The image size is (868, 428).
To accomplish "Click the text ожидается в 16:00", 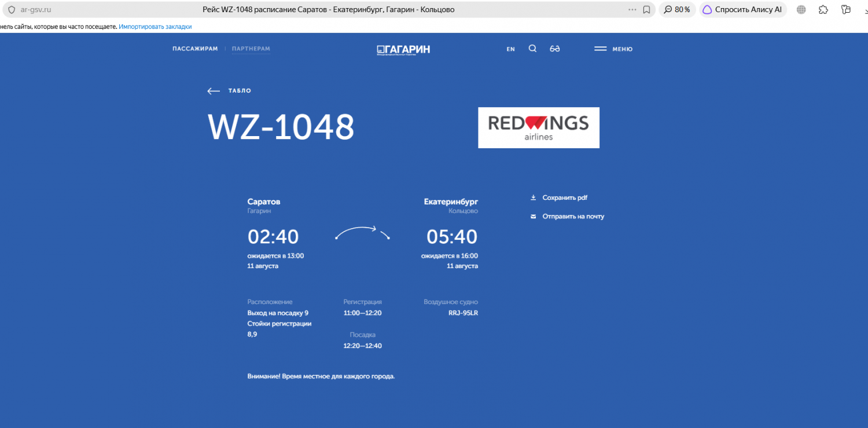I will pos(450,255).
